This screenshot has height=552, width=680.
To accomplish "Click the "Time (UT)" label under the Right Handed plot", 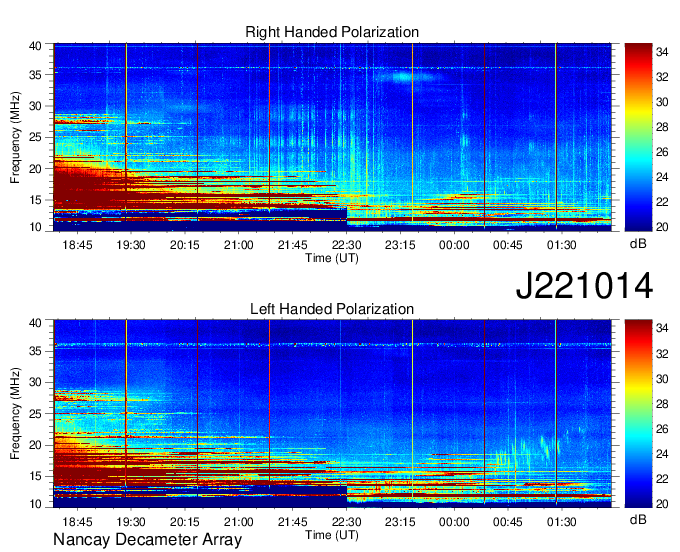I will click(x=332, y=258).
